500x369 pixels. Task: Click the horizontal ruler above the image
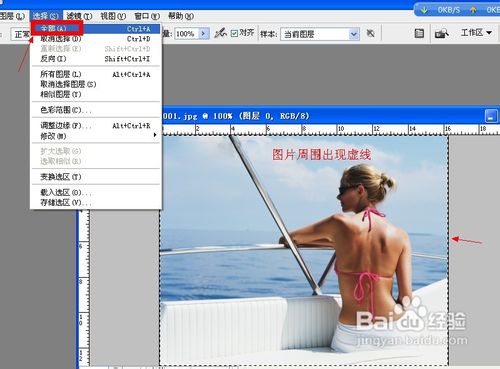pyautogui.click(x=330, y=129)
